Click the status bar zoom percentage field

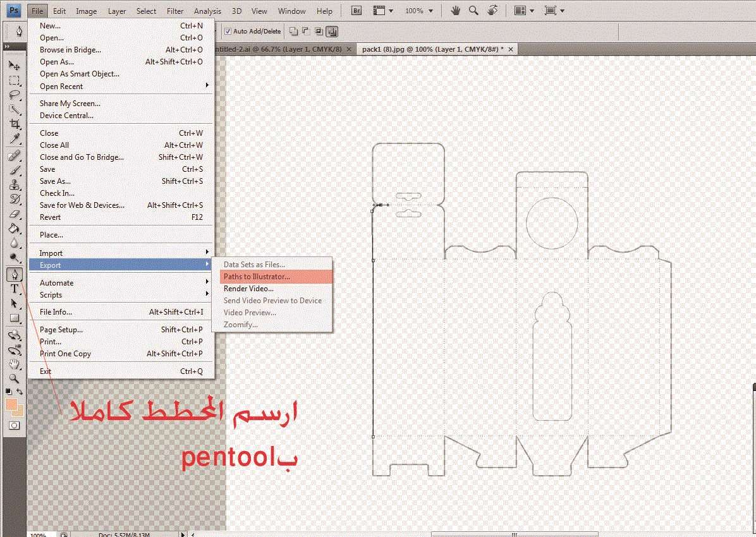[x=42, y=534]
